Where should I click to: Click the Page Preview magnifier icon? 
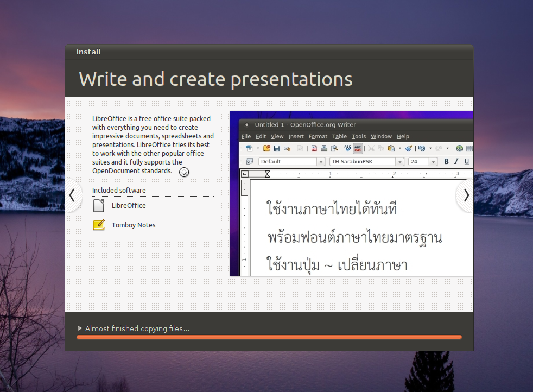pos(334,148)
